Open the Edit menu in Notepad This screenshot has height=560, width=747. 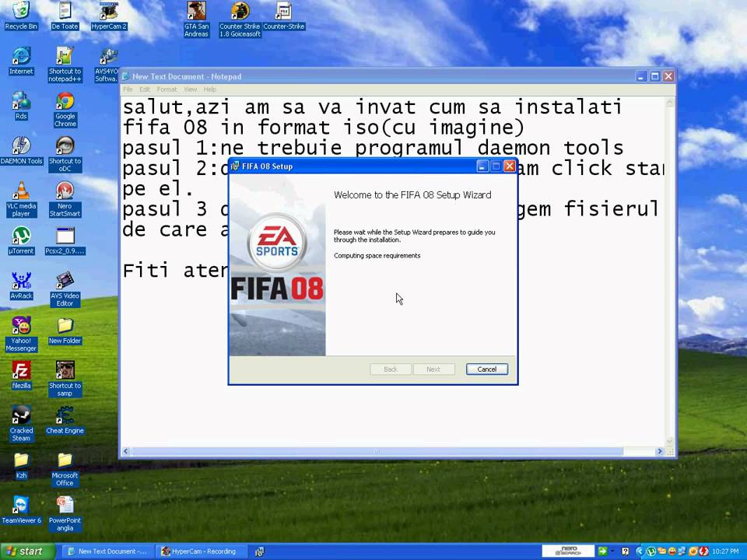click(x=145, y=89)
